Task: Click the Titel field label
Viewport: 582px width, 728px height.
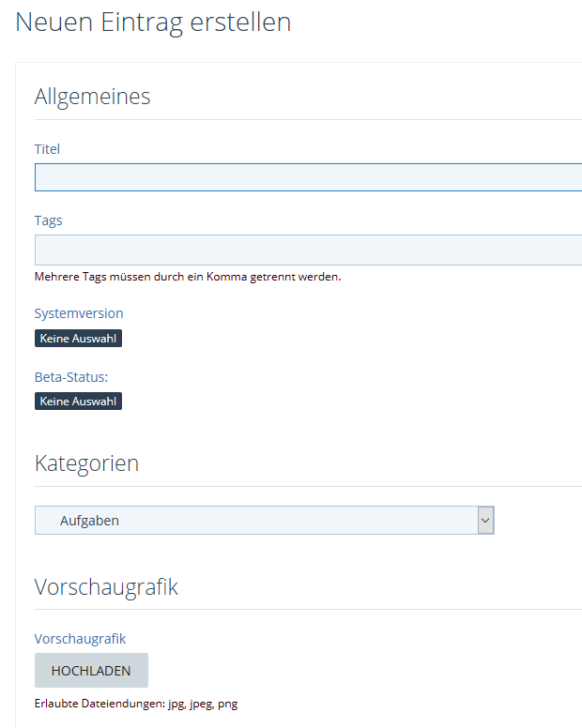Action: [x=48, y=149]
